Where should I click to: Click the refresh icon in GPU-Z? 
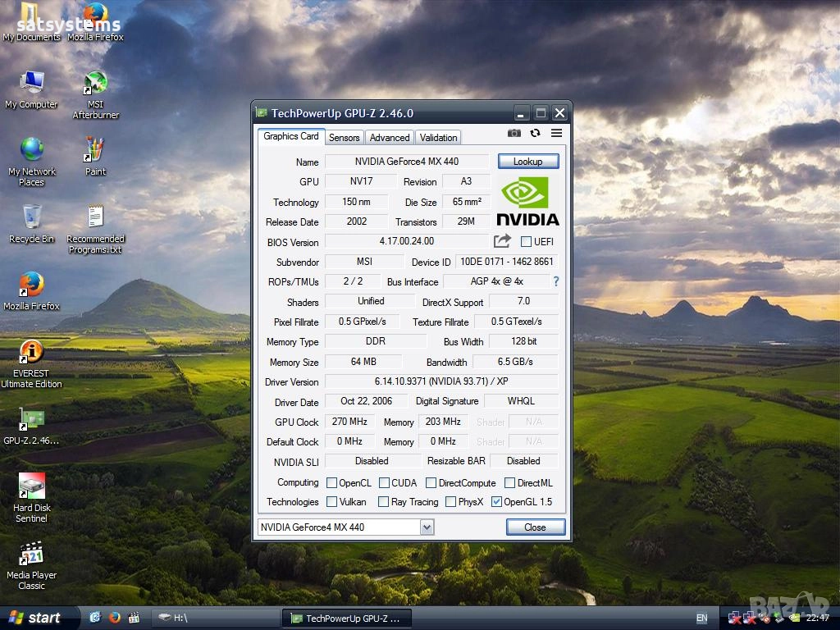tap(536, 133)
